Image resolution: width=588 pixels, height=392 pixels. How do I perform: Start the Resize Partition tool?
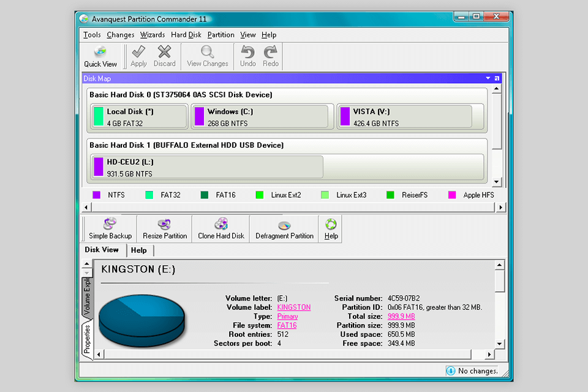tap(165, 229)
